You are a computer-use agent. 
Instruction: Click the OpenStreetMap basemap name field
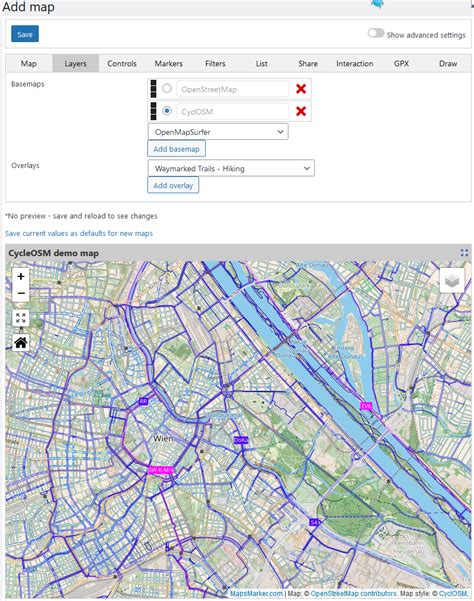point(233,89)
